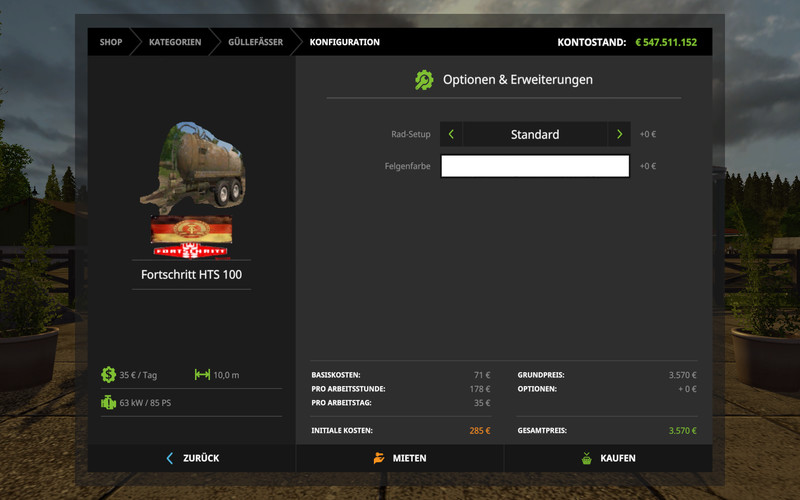Hit the back chevron beside ZURÜCK

click(x=170, y=458)
